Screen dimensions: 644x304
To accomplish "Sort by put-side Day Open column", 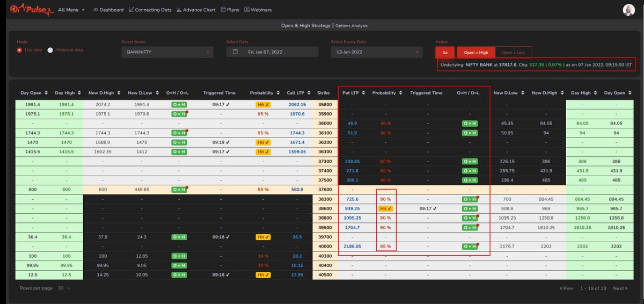I will (x=619, y=93).
